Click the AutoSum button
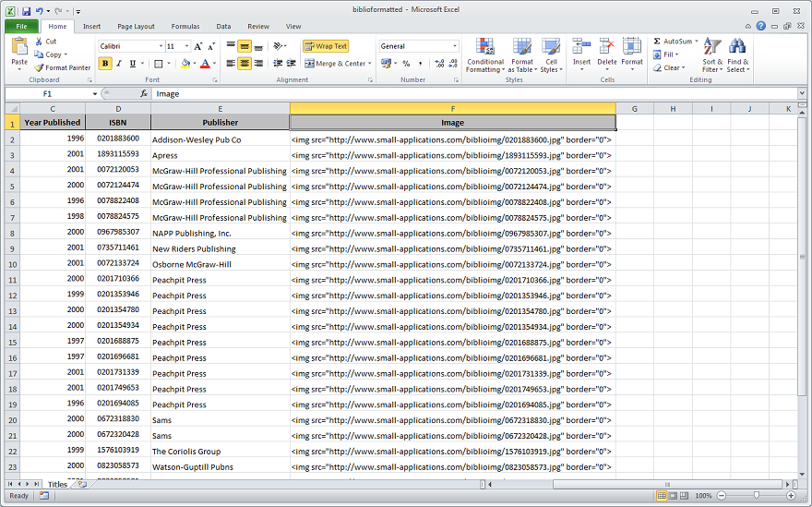This screenshot has width=812, height=507. 673,41
